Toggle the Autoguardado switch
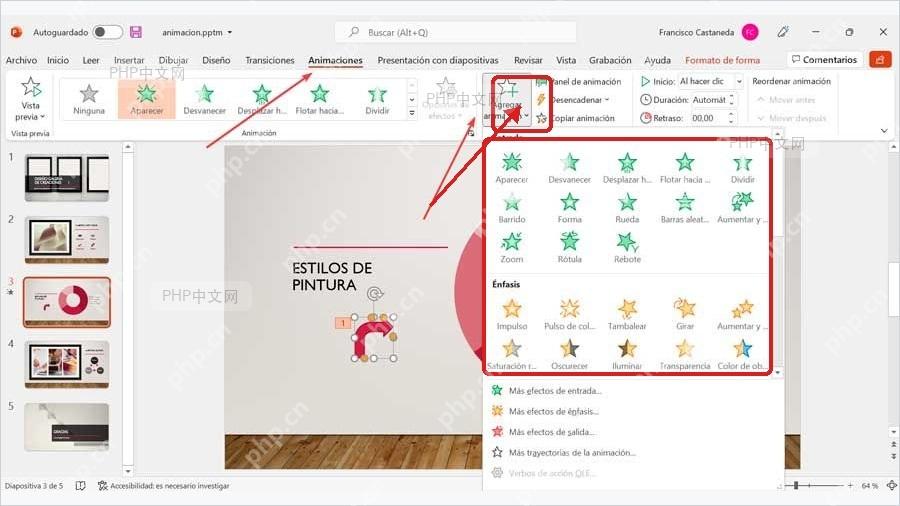This screenshot has height=506, width=900. 108,32
